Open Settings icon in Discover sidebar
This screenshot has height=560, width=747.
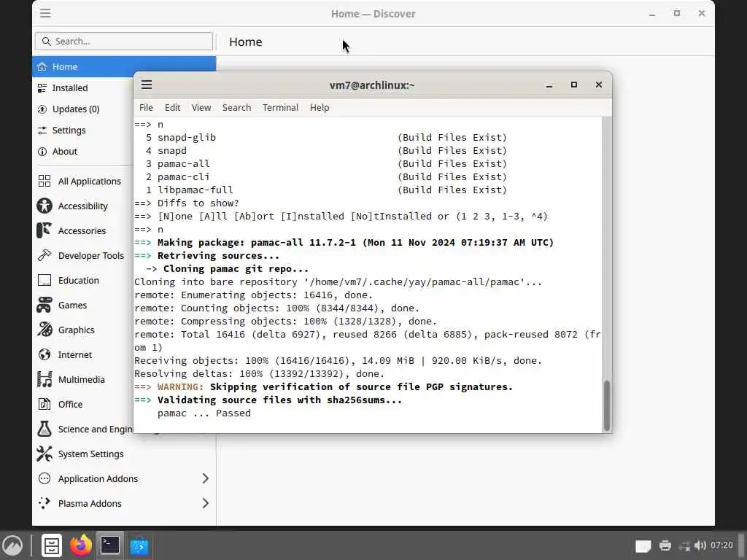(x=42, y=131)
